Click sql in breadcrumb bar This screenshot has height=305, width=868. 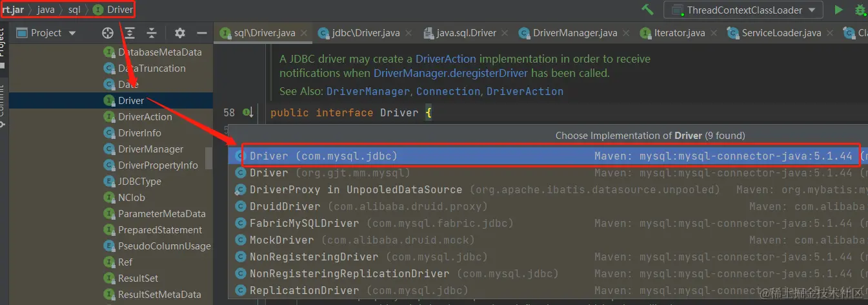tap(74, 10)
